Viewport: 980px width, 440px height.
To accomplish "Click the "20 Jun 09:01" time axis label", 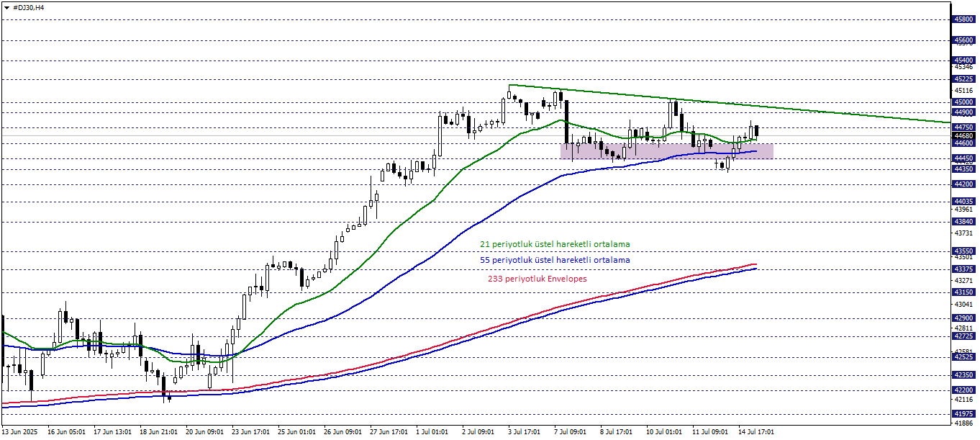I will (x=205, y=432).
